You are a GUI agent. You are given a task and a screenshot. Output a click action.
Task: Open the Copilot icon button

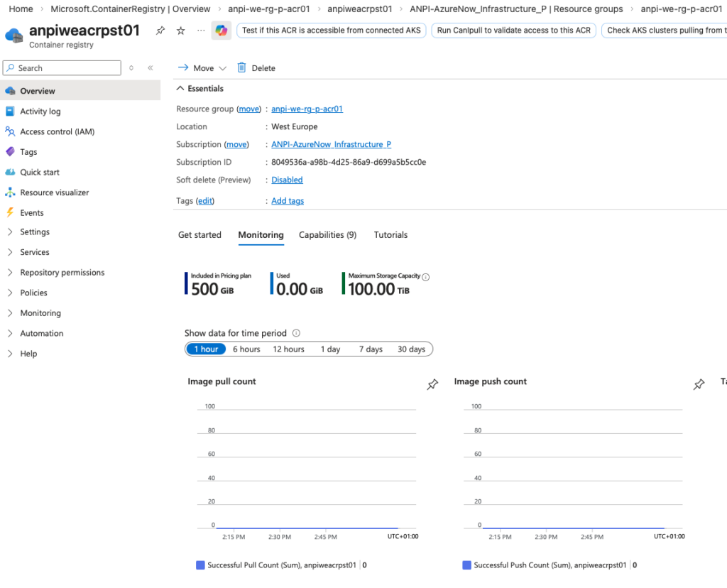(x=222, y=31)
